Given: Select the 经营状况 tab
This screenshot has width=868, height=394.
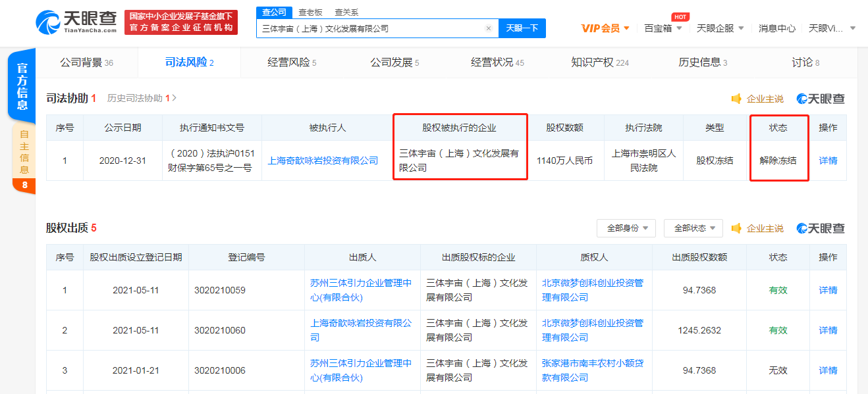Looking at the screenshot, I should (x=497, y=62).
